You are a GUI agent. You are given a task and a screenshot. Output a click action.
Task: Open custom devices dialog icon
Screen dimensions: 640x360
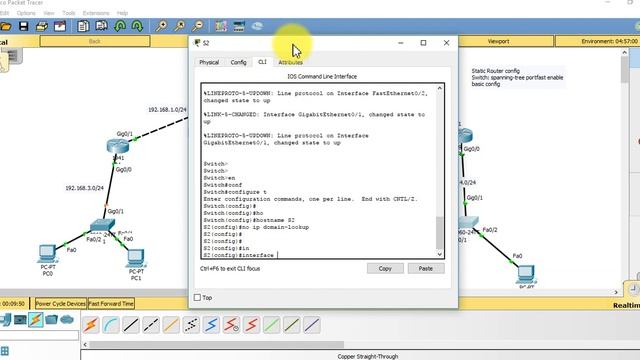(x=239, y=27)
